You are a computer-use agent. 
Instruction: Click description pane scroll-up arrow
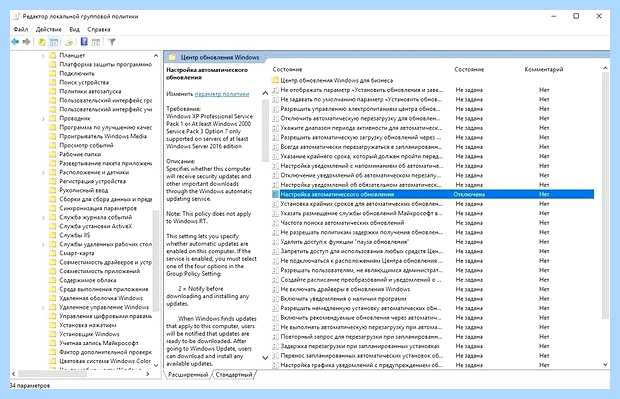coord(265,93)
